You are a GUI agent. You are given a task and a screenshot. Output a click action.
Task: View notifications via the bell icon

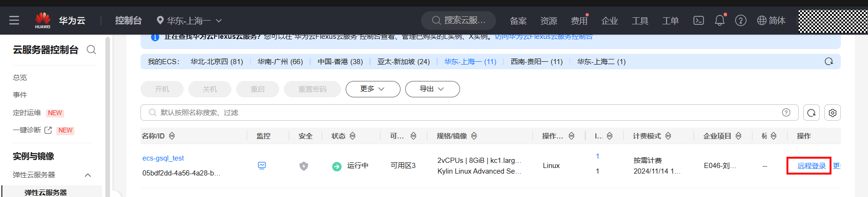[720, 21]
